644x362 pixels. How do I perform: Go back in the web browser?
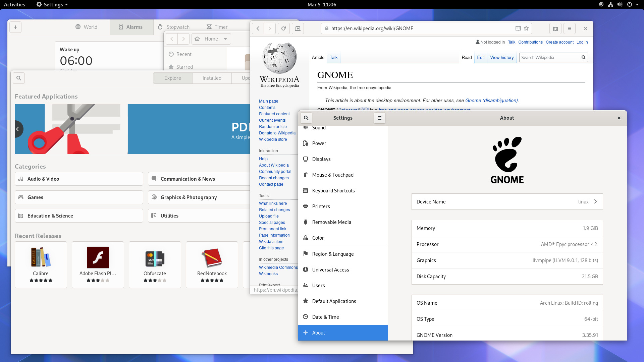point(258,28)
